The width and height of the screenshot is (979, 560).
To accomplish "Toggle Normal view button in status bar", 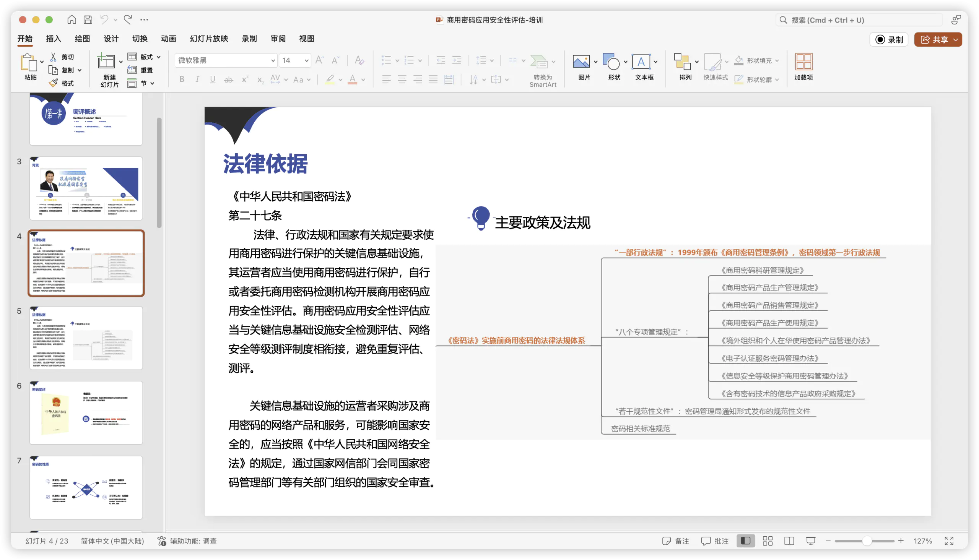I will click(745, 541).
